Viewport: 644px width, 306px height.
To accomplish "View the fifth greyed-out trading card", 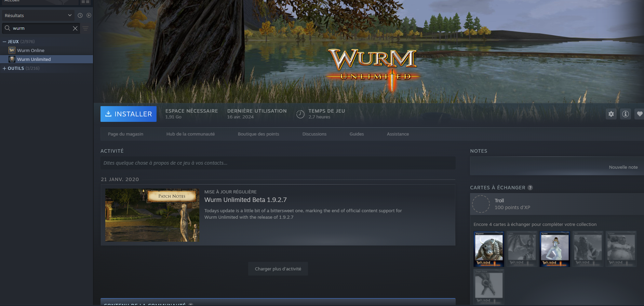I will click(x=621, y=249).
